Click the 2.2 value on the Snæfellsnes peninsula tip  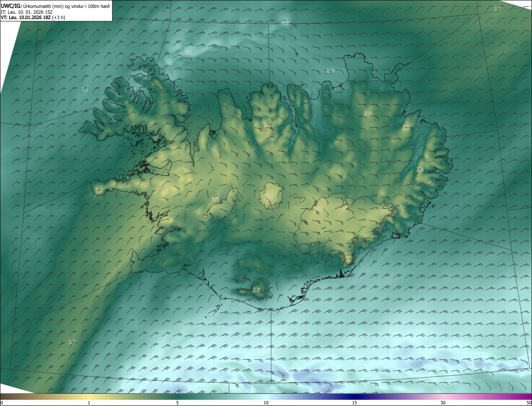tap(99, 190)
